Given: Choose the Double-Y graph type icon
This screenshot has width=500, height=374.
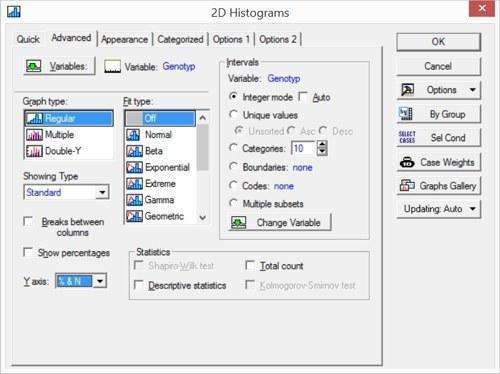Looking at the screenshot, I should pyautogui.click(x=34, y=151).
